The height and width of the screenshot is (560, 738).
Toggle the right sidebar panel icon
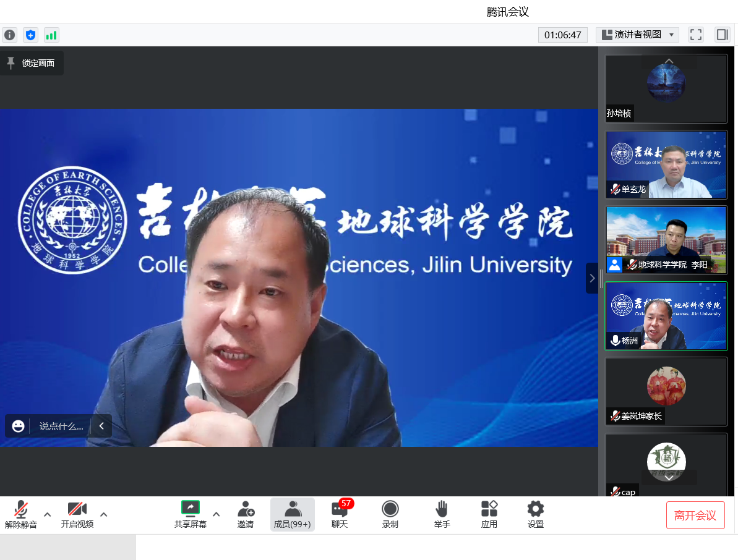(722, 35)
